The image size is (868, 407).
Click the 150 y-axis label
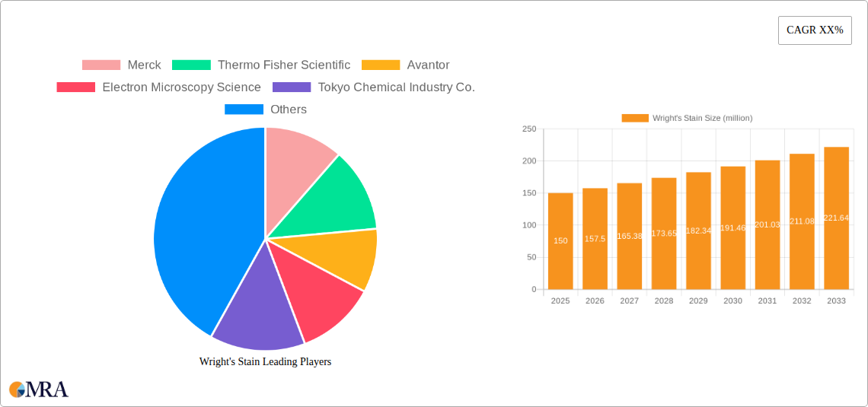[x=529, y=193]
